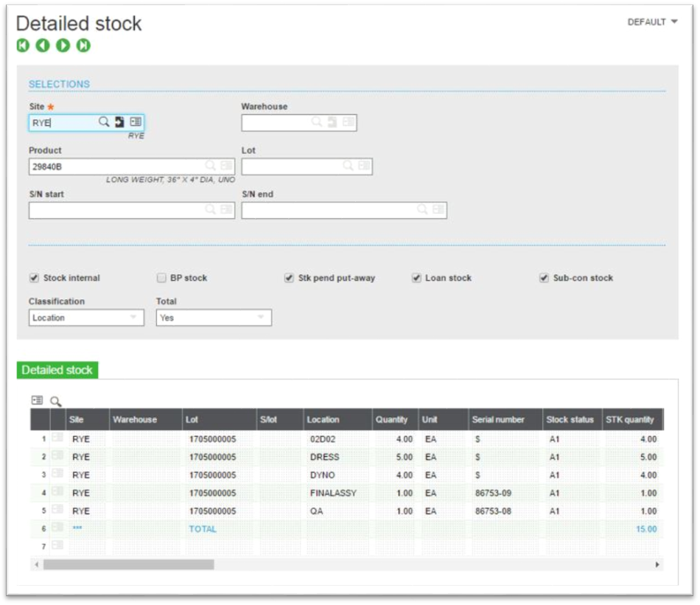Sort by Location column header
The width and height of the screenshot is (700, 605).
click(338, 419)
